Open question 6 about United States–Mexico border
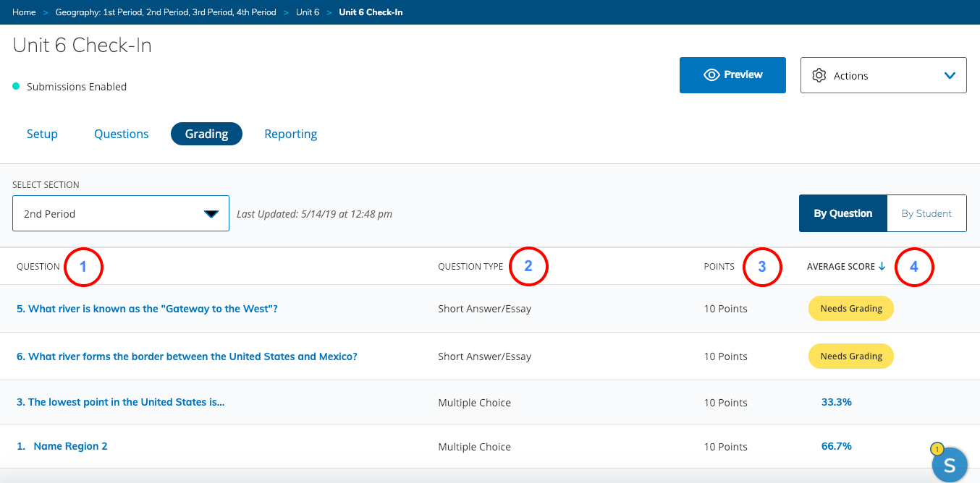The width and height of the screenshot is (980, 483). point(187,356)
